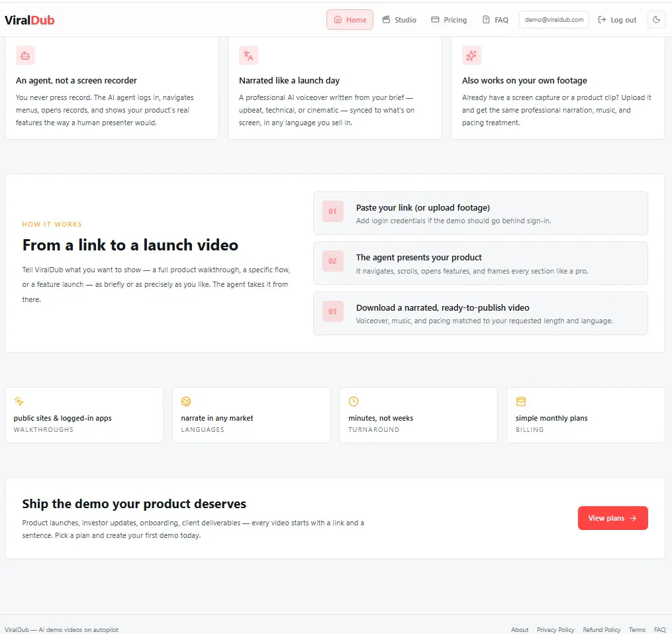Click the arrow inside View plans button
The width and height of the screenshot is (672, 634).
634,518
